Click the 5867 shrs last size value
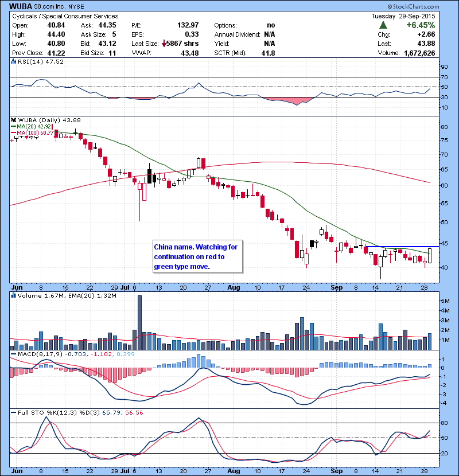 (182, 44)
